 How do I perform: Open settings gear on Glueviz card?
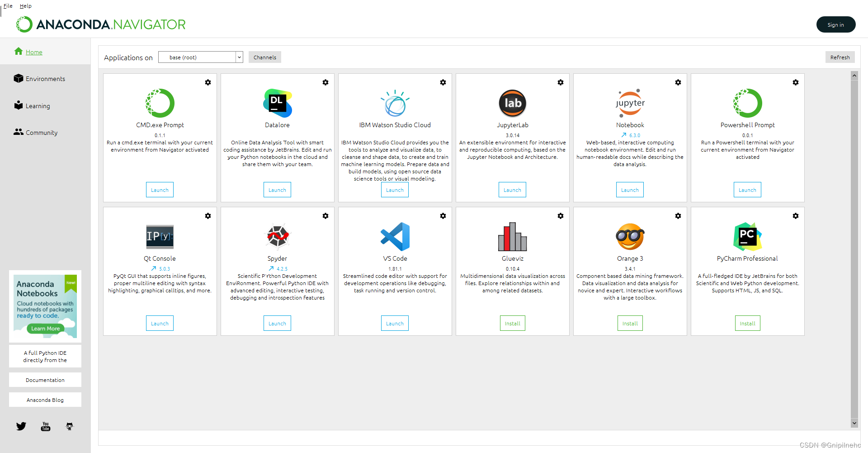click(561, 216)
